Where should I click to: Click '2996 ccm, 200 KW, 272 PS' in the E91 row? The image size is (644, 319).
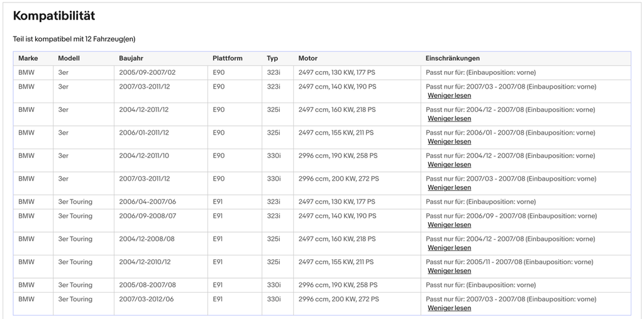pos(338,299)
